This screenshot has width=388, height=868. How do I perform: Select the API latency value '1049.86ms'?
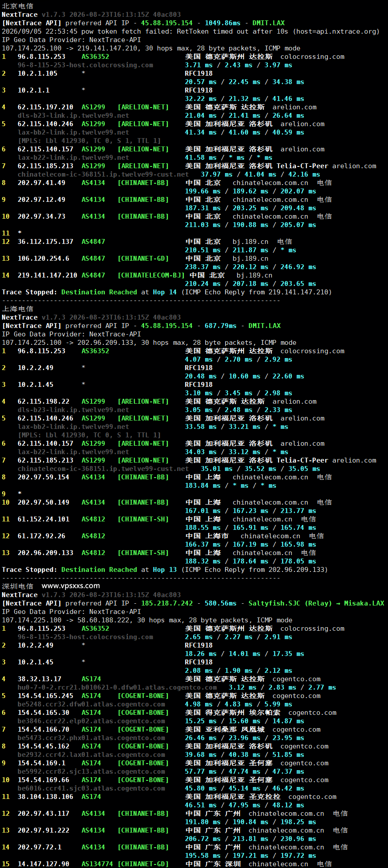click(x=223, y=23)
